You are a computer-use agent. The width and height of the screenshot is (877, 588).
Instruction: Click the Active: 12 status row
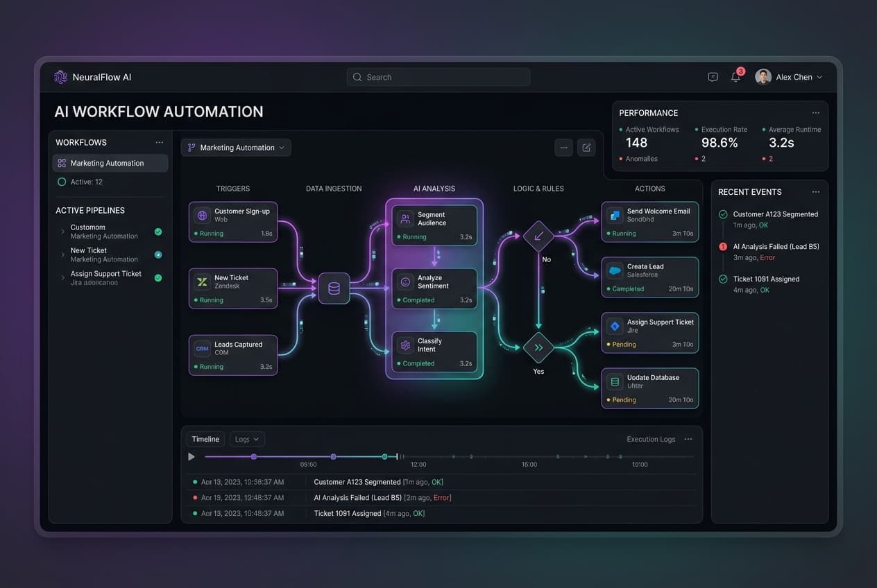click(x=80, y=182)
